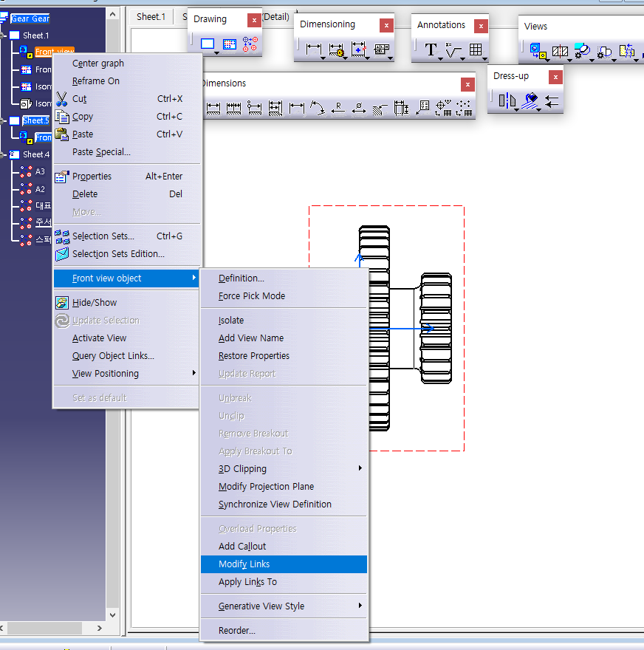This screenshot has width=644, height=650.
Task: Select the Dimensions tool in Dimensioning toolbar
Action: 313,49
